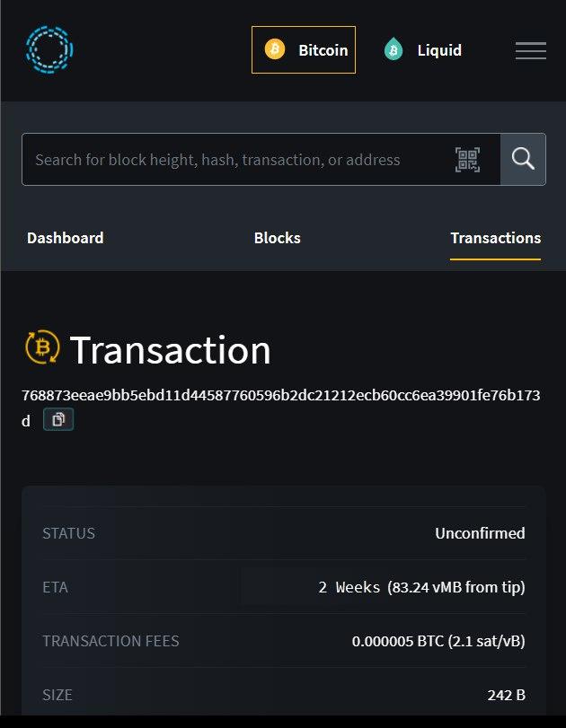Copy the transaction ID to clipboard

[x=58, y=419]
